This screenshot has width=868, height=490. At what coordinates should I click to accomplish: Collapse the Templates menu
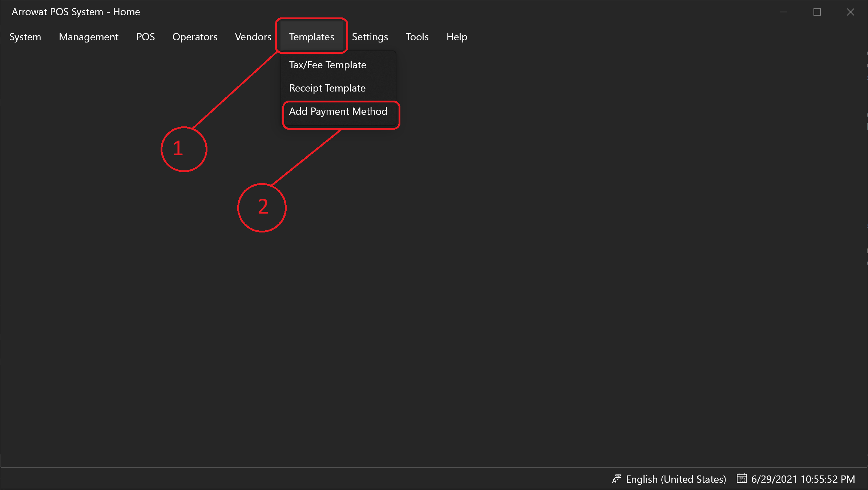311,37
